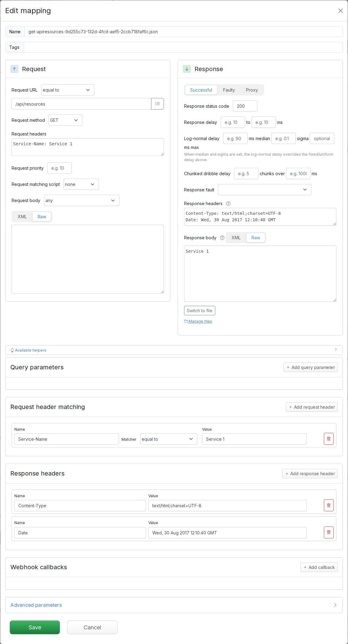Click the Response down-arrow icon
The height and width of the screenshot is (644, 348).
[x=187, y=69]
